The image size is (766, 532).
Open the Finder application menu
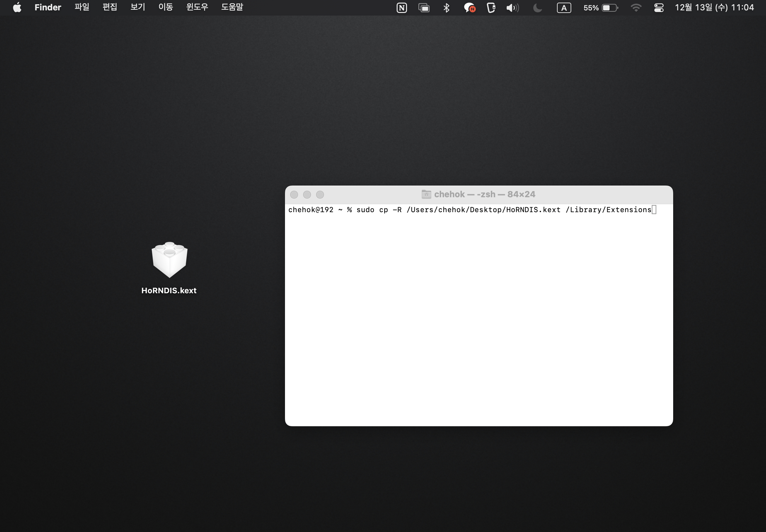point(48,7)
